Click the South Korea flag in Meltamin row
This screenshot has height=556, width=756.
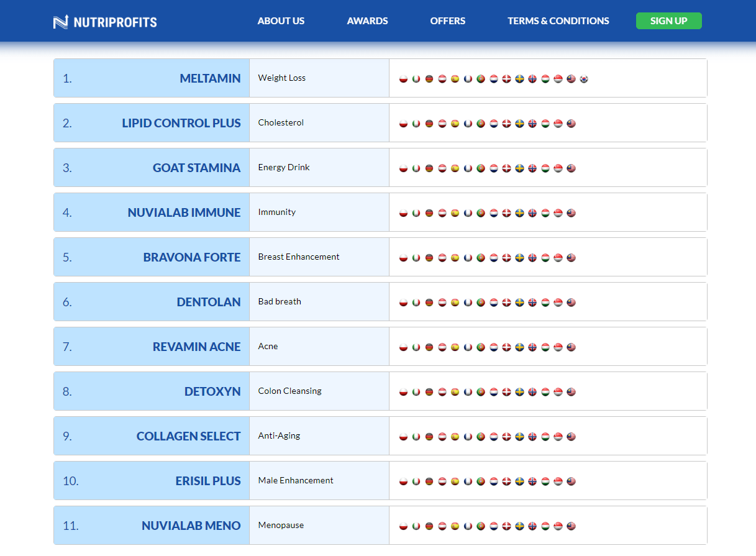point(584,79)
